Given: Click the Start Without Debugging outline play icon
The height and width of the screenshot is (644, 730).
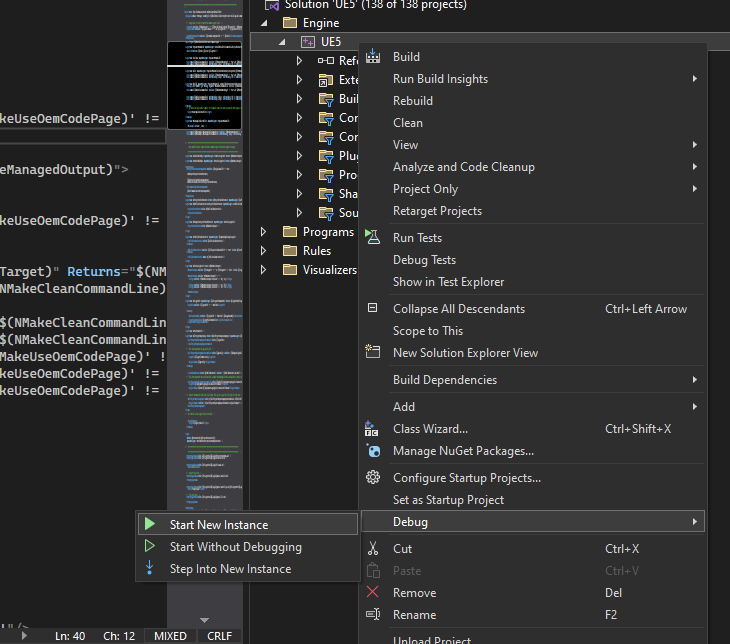Looking at the screenshot, I should (x=149, y=546).
